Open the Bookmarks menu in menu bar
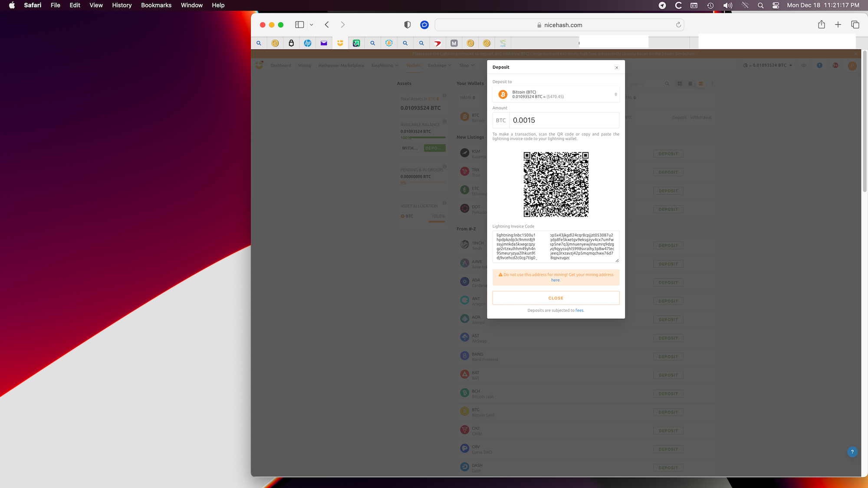The width and height of the screenshot is (868, 488). [x=156, y=5]
